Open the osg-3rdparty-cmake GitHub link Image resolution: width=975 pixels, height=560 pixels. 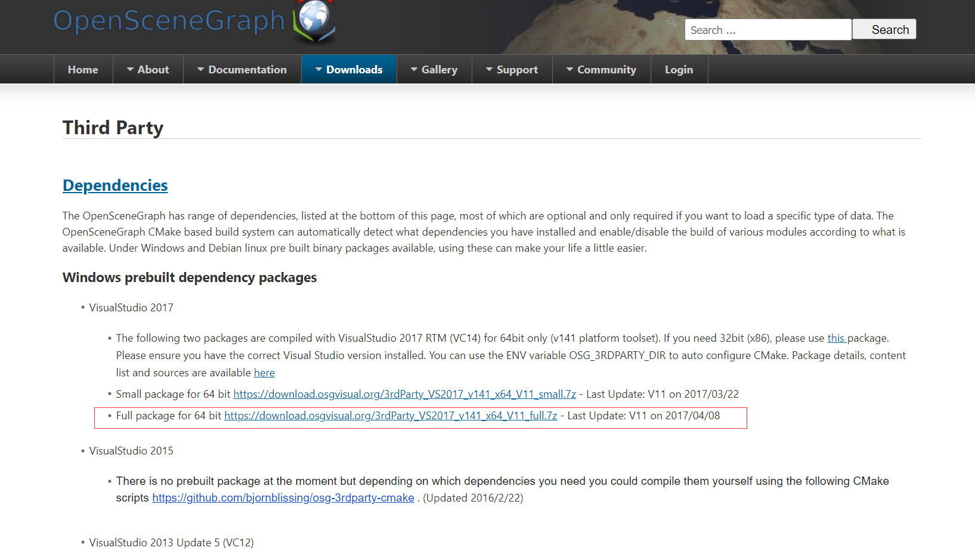click(x=283, y=497)
